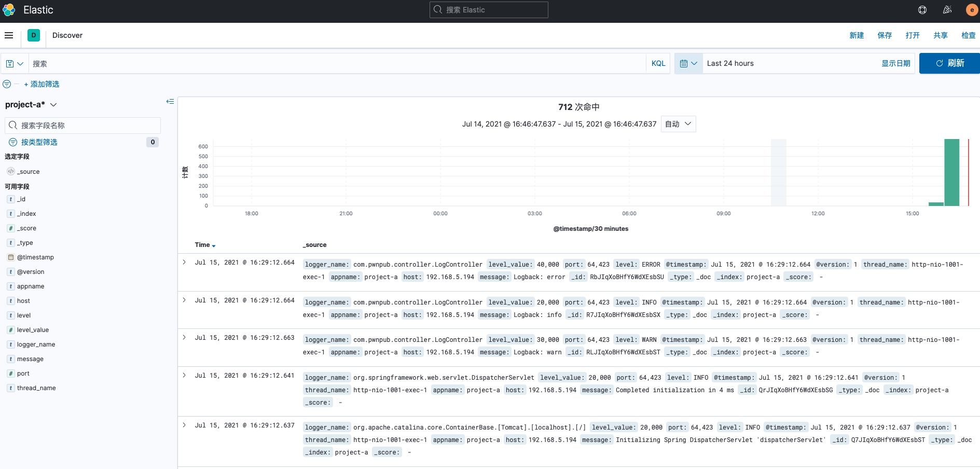Focus the KQL query 搜索 input
The height and width of the screenshot is (469, 980).
337,63
